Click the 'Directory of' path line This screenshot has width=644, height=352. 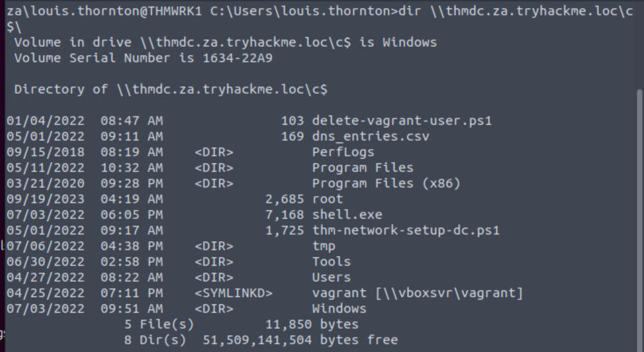(171, 89)
